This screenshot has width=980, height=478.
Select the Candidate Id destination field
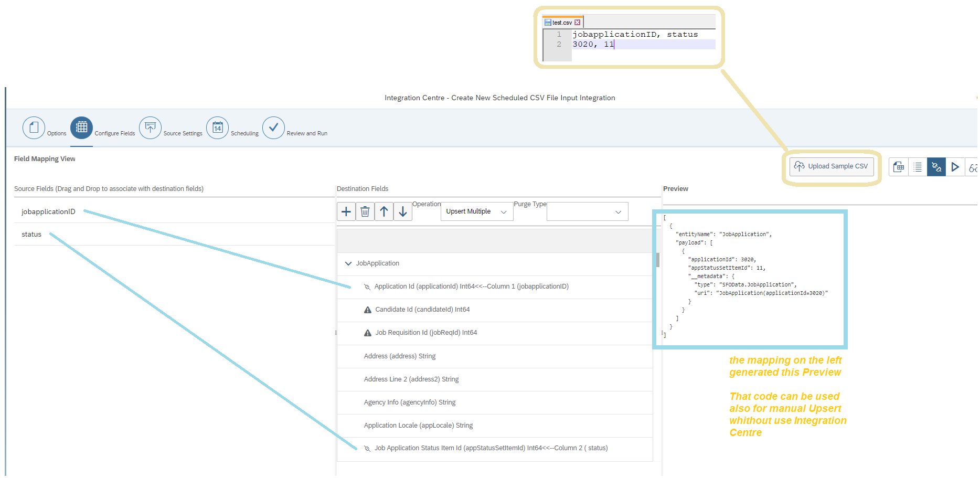tap(495, 310)
